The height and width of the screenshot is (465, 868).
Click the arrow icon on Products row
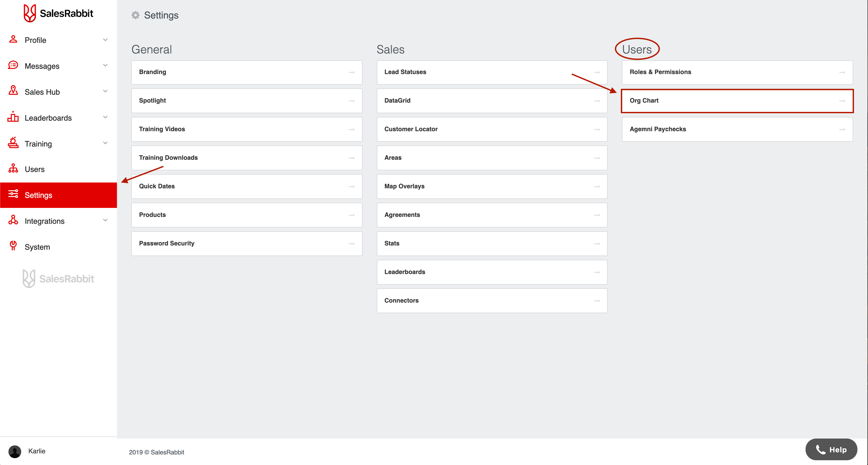(352, 215)
